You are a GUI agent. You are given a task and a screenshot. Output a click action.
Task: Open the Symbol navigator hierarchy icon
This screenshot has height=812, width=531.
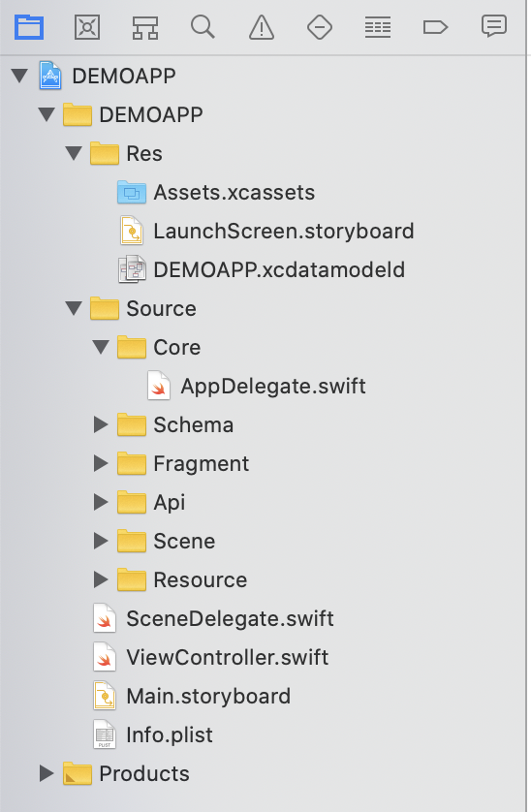(x=145, y=27)
